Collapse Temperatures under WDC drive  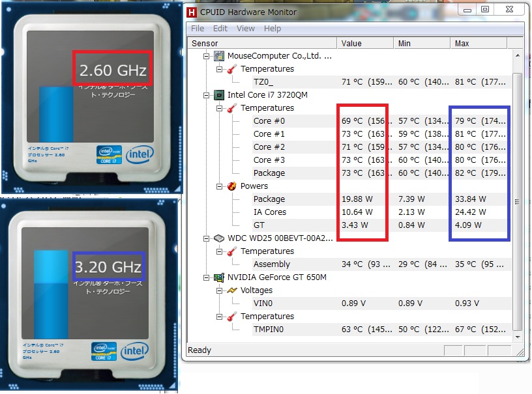pos(220,251)
